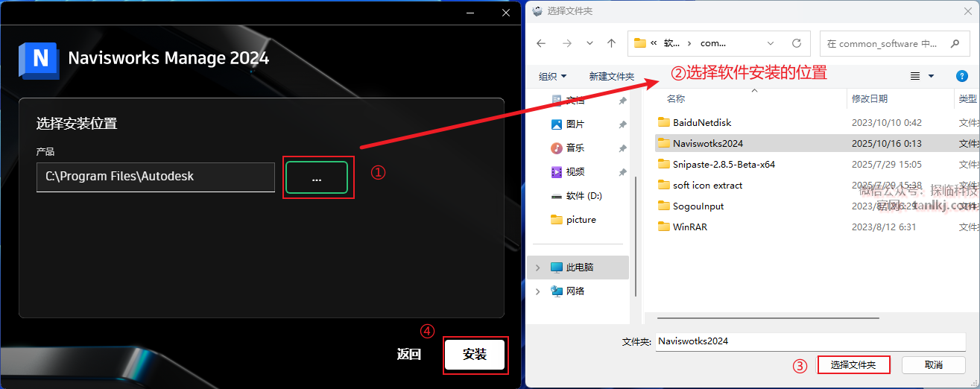Click the up-one-level arrow in the folder dialog
Screen dimensions: 980x389
coord(611,43)
